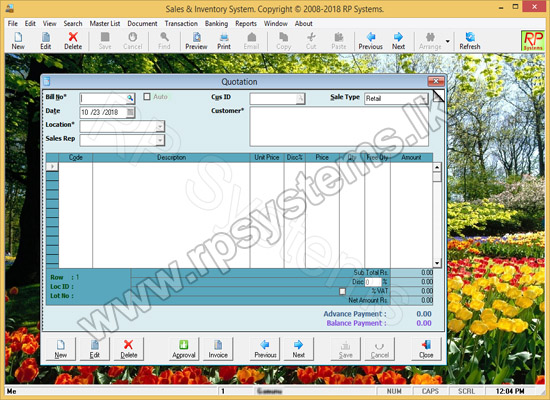Image resolution: width=550 pixels, height=400 pixels.
Task: Click the Cancel button at the form bottom
Action: pyautogui.click(x=380, y=349)
